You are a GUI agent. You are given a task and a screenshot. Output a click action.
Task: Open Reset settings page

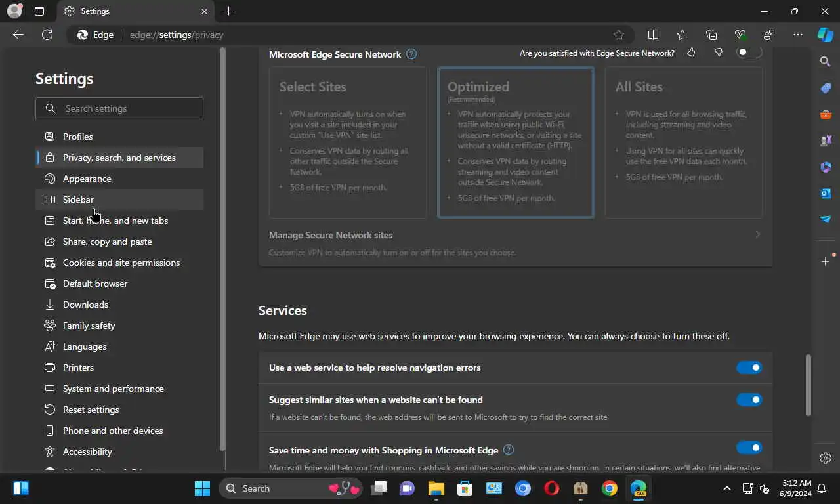point(119,409)
